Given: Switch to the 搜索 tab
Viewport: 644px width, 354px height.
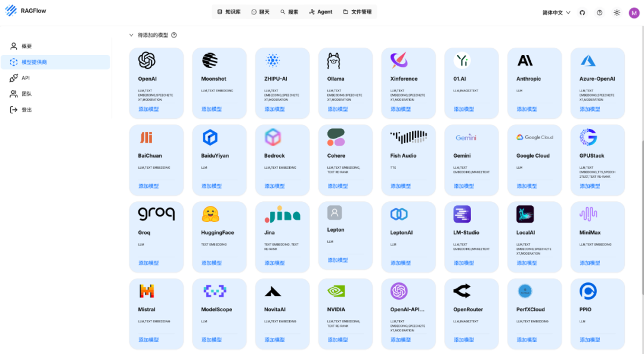Looking at the screenshot, I should (x=289, y=12).
